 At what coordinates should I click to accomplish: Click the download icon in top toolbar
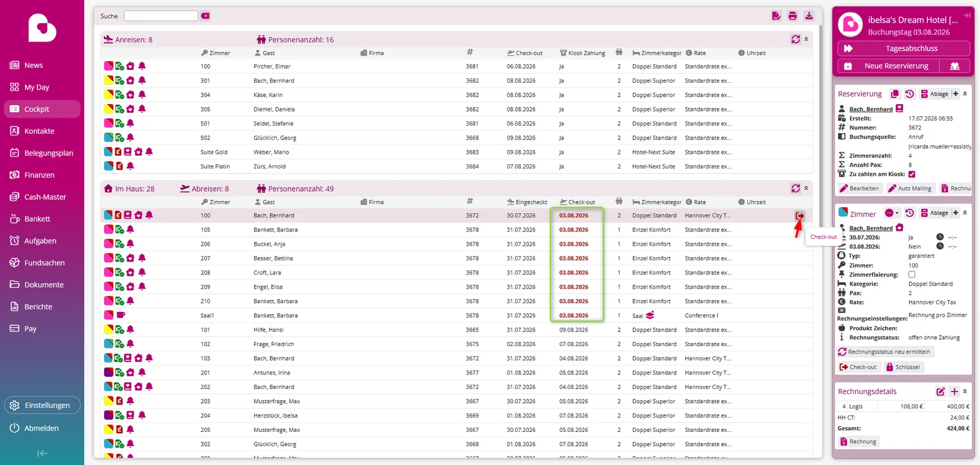[809, 16]
